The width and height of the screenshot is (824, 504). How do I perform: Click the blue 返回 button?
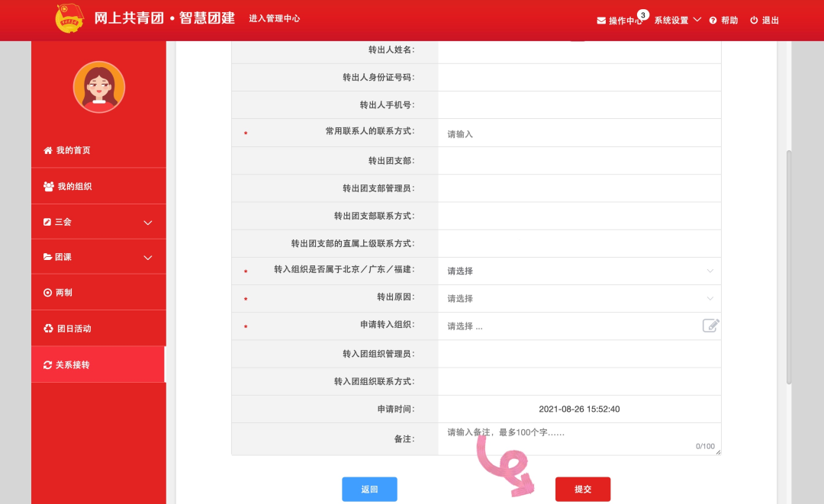[369, 489]
